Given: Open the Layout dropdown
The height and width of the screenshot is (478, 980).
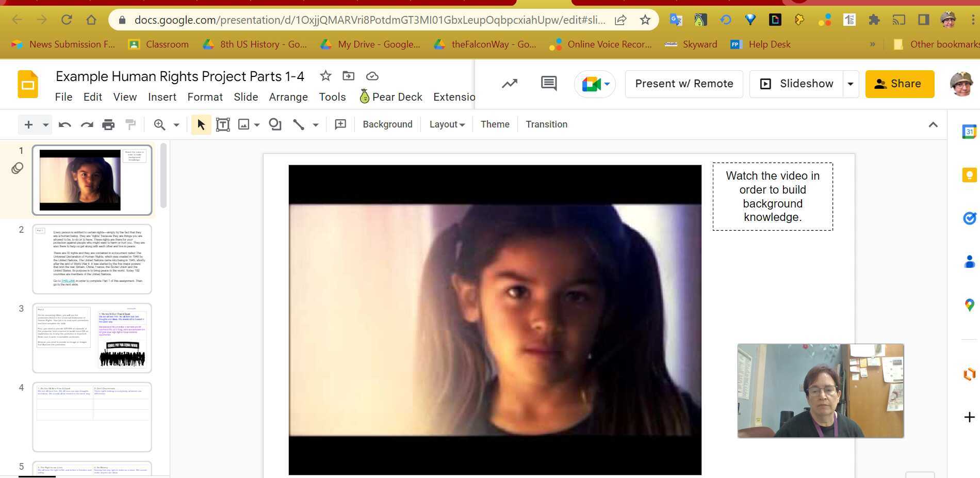Looking at the screenshot, I should (x=446, y=124).
